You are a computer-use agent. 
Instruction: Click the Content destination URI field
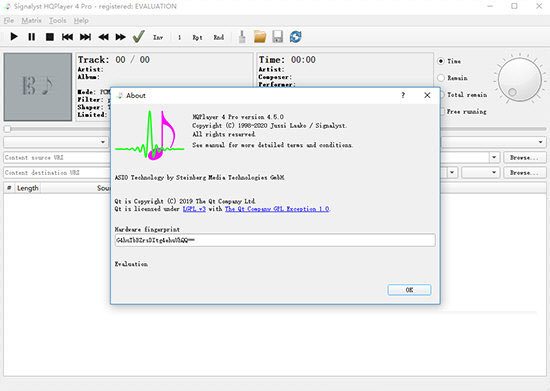click(x=56, y=173)
